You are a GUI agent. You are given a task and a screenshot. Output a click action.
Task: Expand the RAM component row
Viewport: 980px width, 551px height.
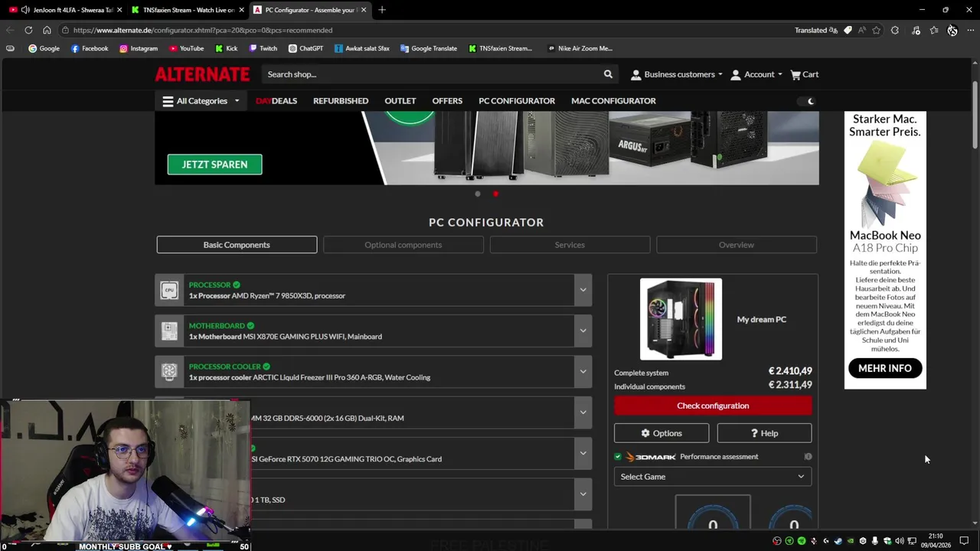point(583,412)
